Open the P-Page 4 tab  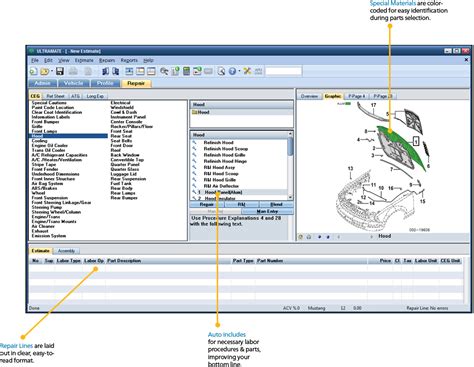[356, 96]
